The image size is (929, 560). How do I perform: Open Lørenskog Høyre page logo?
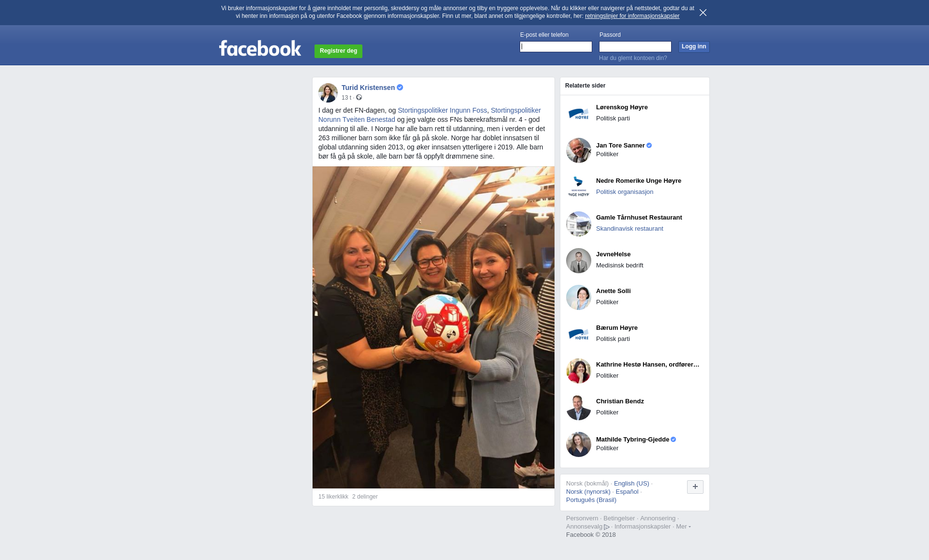click(x=578, y=114)
